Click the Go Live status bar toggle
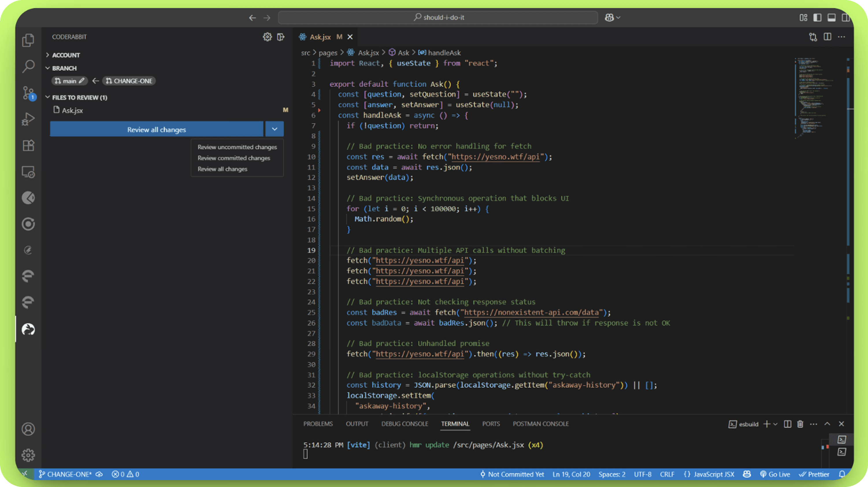This screenshot has width=868, height=487. point(775,474)
